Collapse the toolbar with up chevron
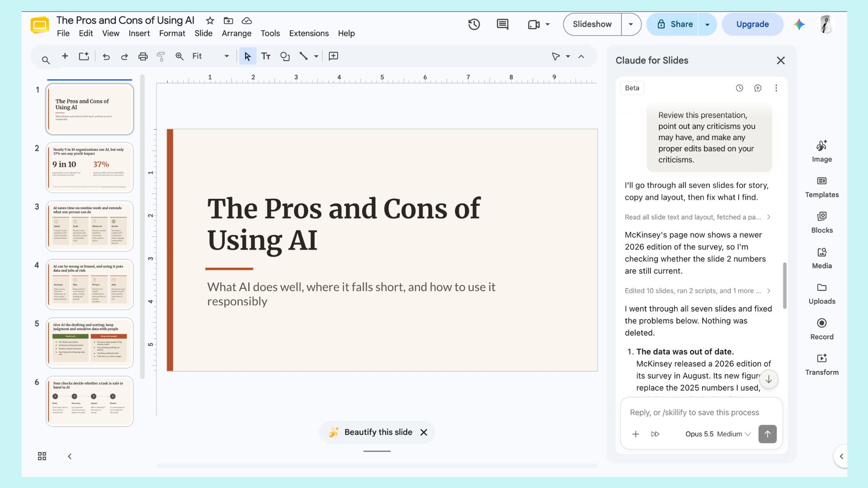868x488 pixels. click(x=581, y=56)
